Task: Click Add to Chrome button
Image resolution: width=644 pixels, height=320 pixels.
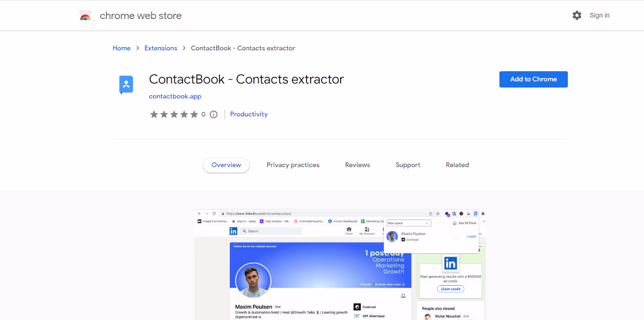Action: tap(533, 79)
